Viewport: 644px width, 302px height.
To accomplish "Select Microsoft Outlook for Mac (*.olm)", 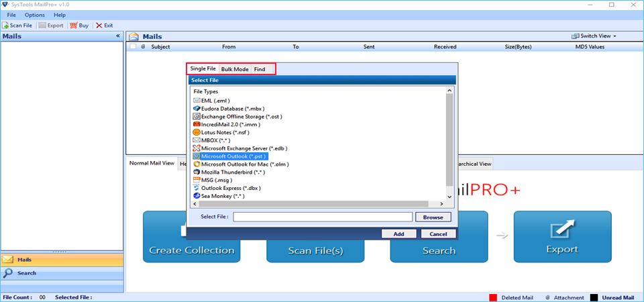I will [x=241, y=164].
